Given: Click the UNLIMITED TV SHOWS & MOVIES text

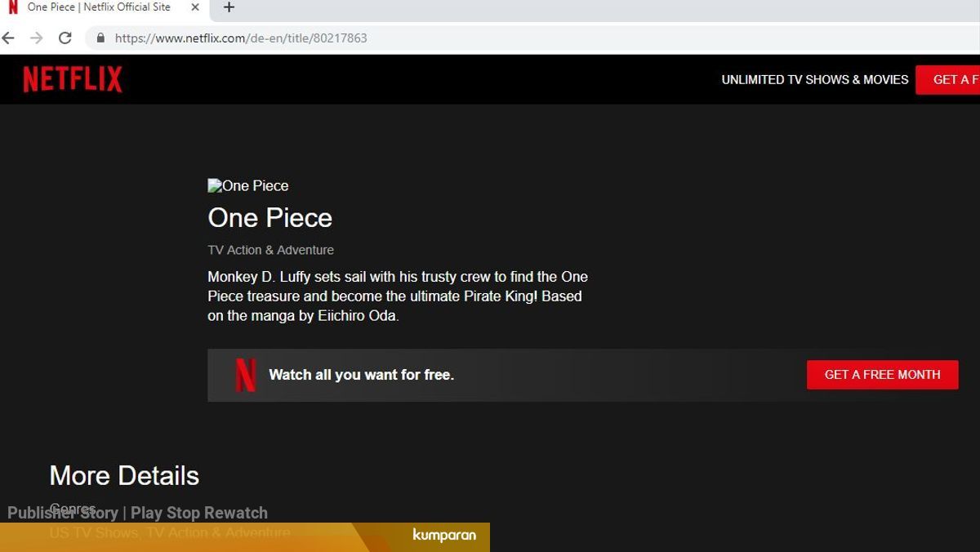Looking at the screenshot, I should pos(815,79).
